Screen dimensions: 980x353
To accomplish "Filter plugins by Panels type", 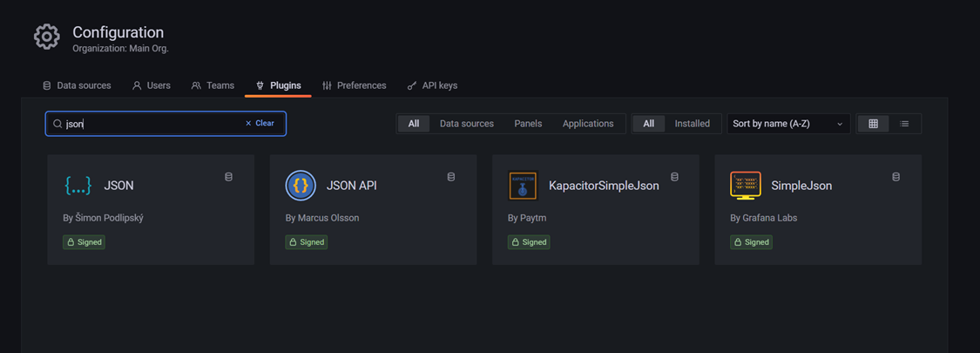I will [528, 124].
